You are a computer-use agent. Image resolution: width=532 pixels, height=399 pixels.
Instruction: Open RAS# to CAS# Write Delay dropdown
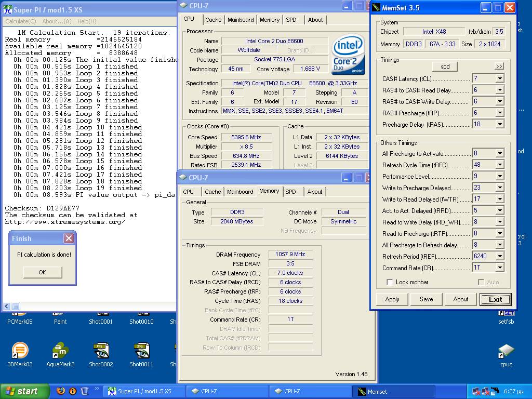[x=500, y=101]
